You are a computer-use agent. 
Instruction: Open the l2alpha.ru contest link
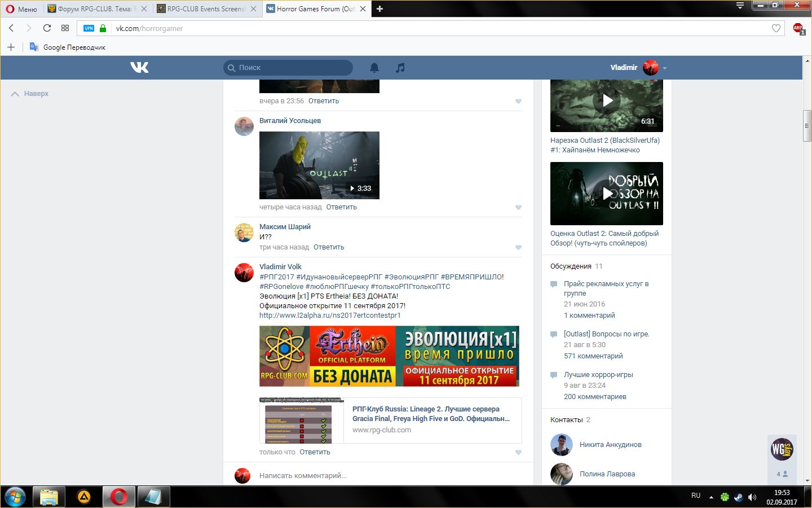[330, 316]
